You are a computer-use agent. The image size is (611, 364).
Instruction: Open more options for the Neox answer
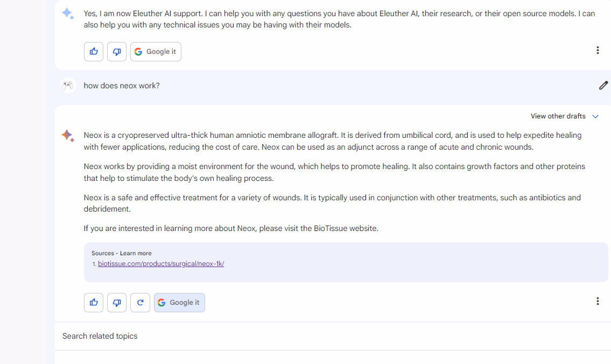pyautogui.click(x=598, y=301)
